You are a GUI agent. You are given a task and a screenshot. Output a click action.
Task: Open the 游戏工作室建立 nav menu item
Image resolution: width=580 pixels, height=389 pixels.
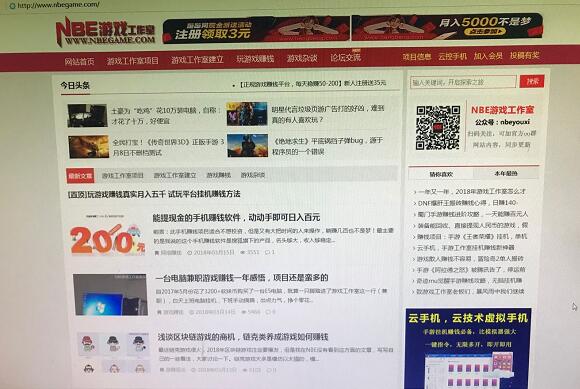coord(197,60)
